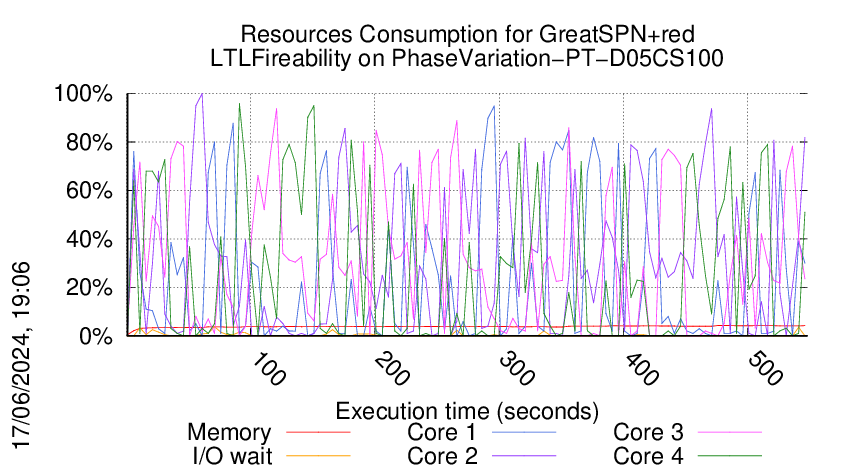
Task: Click the Core 1 legend label
Action: 441,433
